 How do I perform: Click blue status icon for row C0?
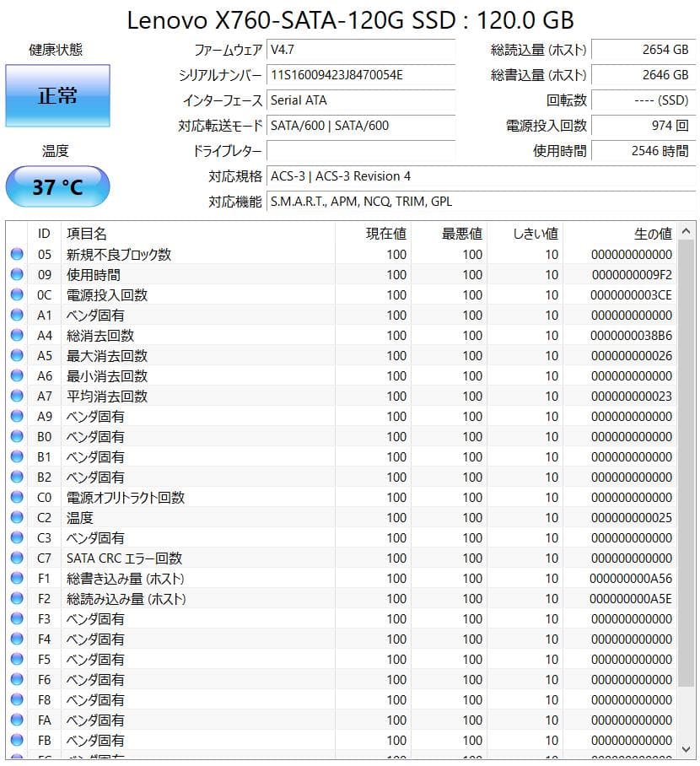17,498
